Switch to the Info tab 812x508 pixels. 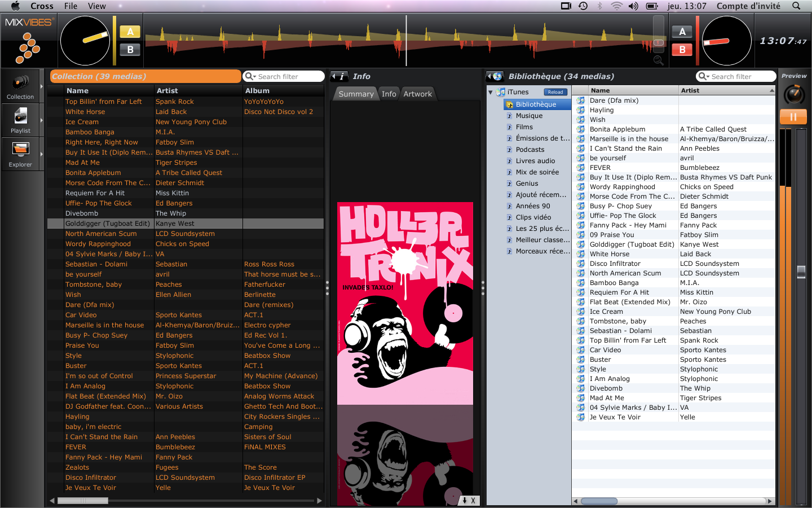click(389, 94)
